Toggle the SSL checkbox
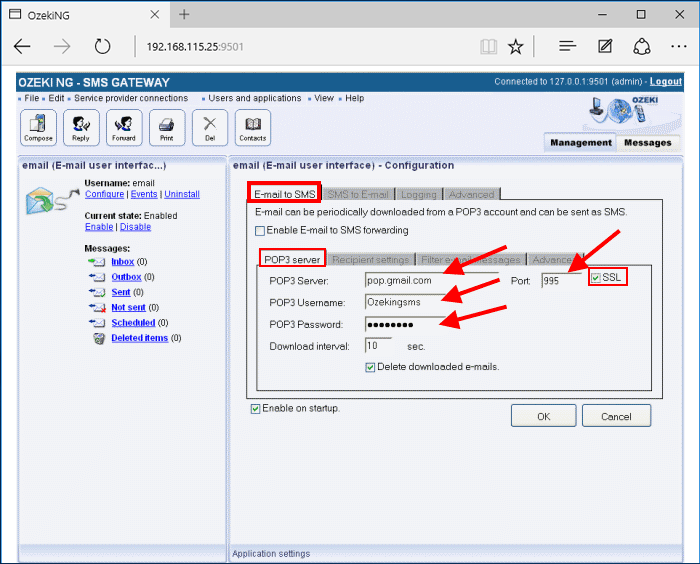Viewport: 700px width, 564px height. tap(596, 278)
